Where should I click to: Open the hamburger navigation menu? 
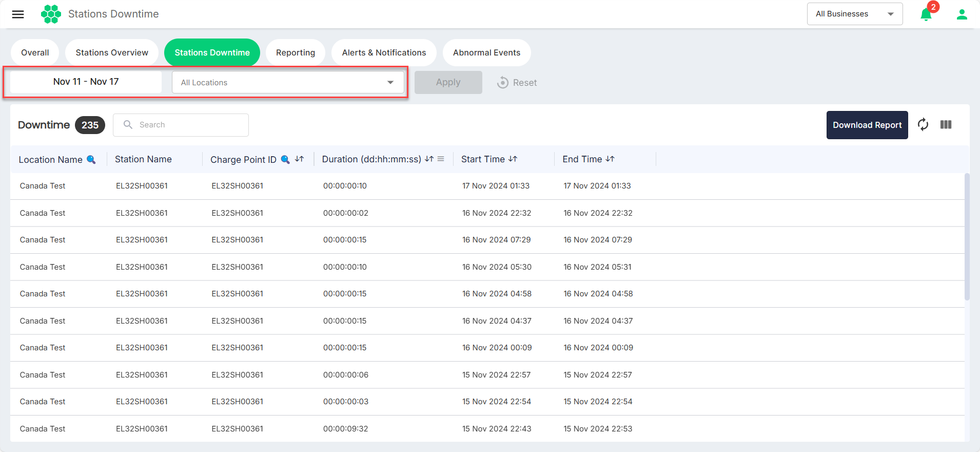(18, 14)
